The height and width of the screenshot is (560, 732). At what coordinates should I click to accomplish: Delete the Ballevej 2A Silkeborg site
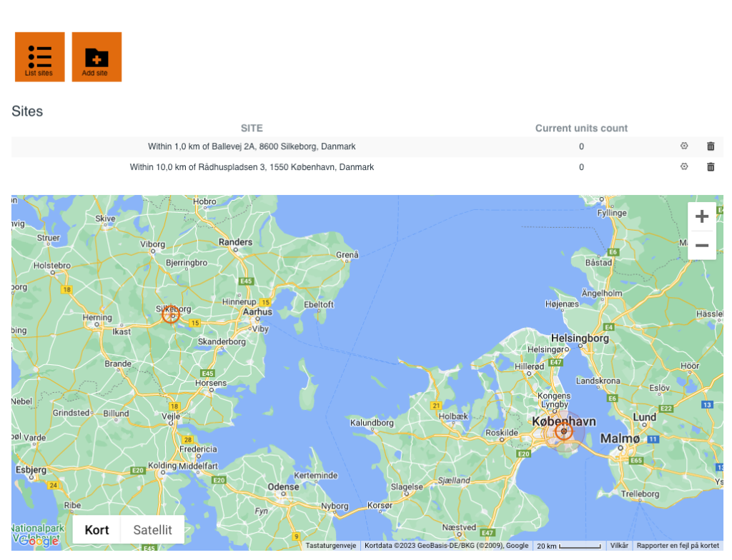(711, 146)
